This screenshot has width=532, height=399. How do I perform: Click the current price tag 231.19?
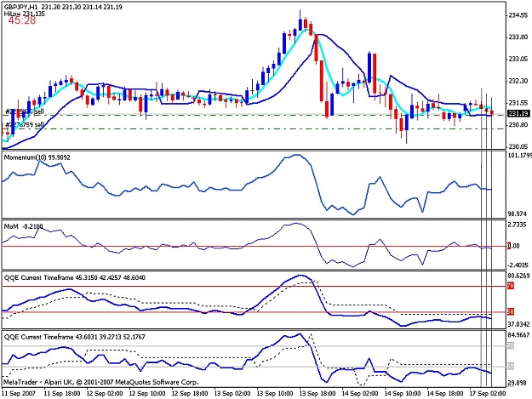point(518,113)
